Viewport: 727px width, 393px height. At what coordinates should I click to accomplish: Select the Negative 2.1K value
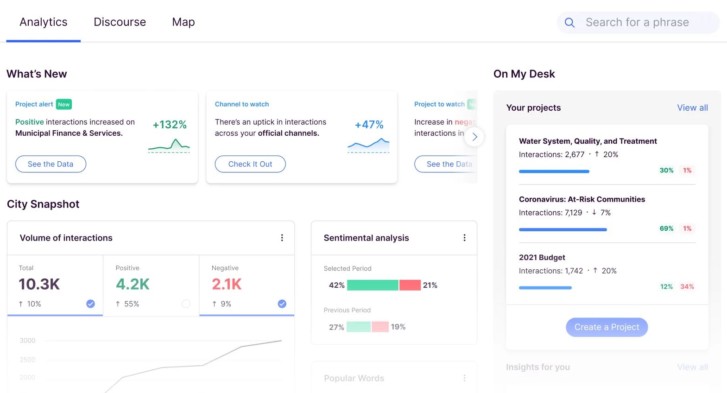[x=227, y=284]
